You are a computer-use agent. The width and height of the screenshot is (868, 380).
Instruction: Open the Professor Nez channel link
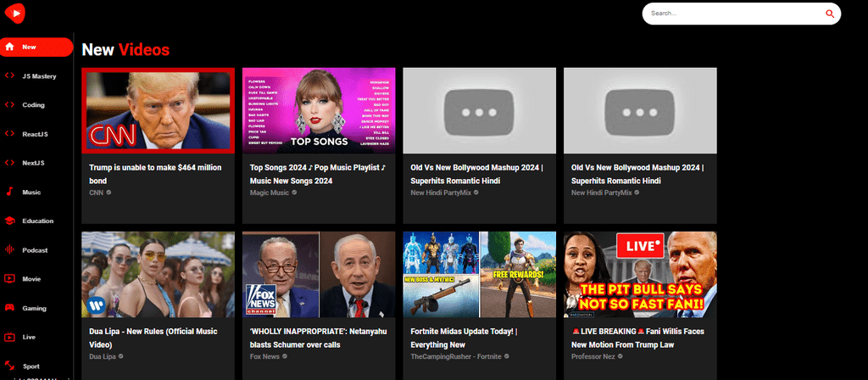tap(593, 356)
